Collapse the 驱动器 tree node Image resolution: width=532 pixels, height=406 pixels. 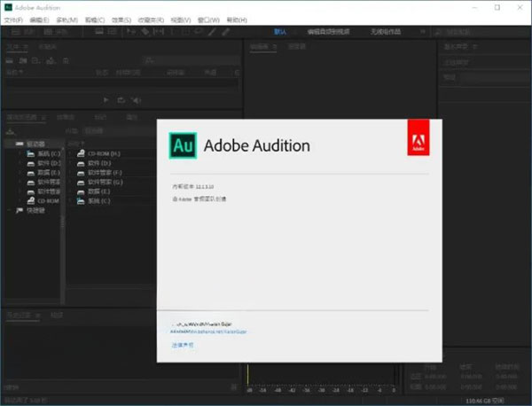click(8, 143)
